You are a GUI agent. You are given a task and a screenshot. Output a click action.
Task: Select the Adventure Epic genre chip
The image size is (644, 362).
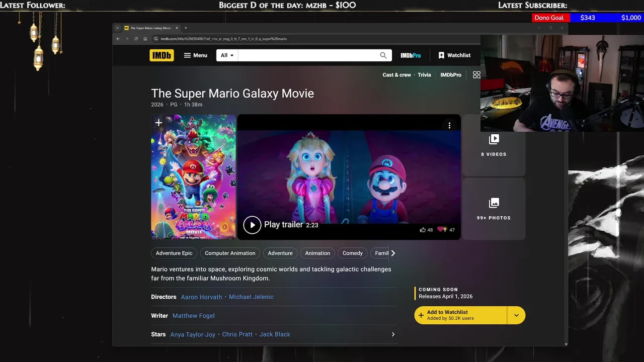174,253
